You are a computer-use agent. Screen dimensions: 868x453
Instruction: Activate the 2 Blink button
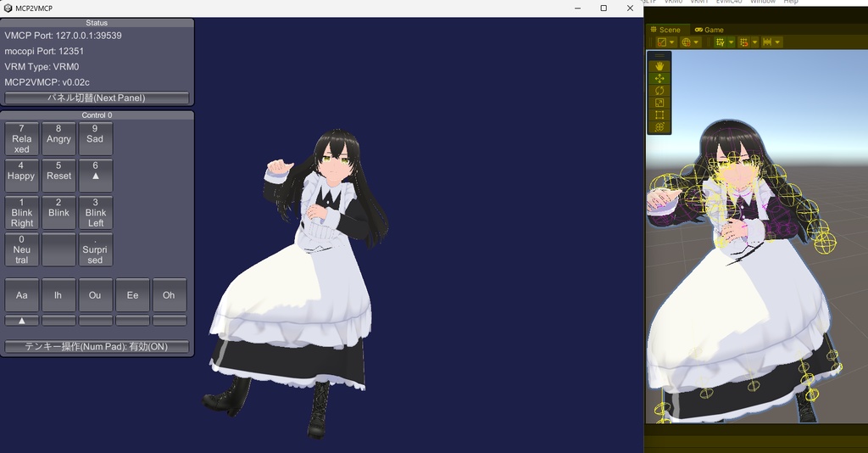click(58, 213)
